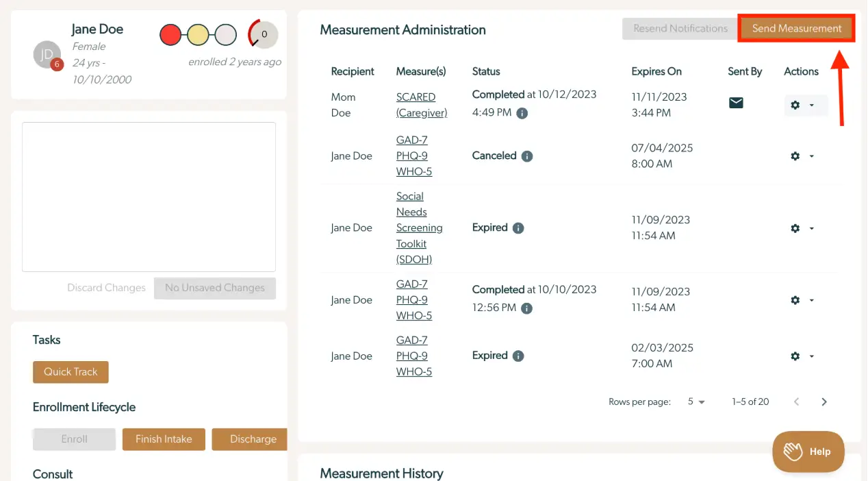This screenshot has width=868, height=481.
Task: Click the envelope Sent By icon
Action: pos(735,102)
